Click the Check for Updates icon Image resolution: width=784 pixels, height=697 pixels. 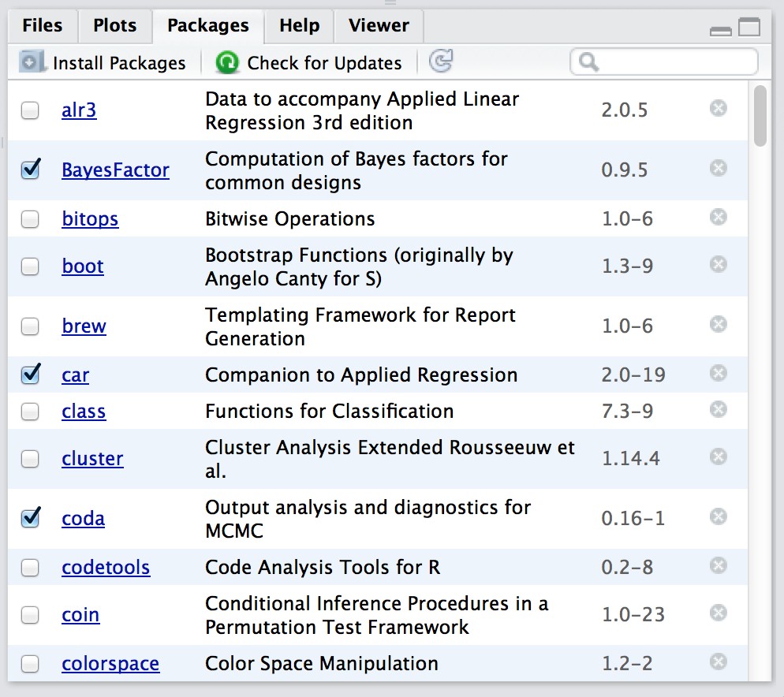tap(227, 62)
